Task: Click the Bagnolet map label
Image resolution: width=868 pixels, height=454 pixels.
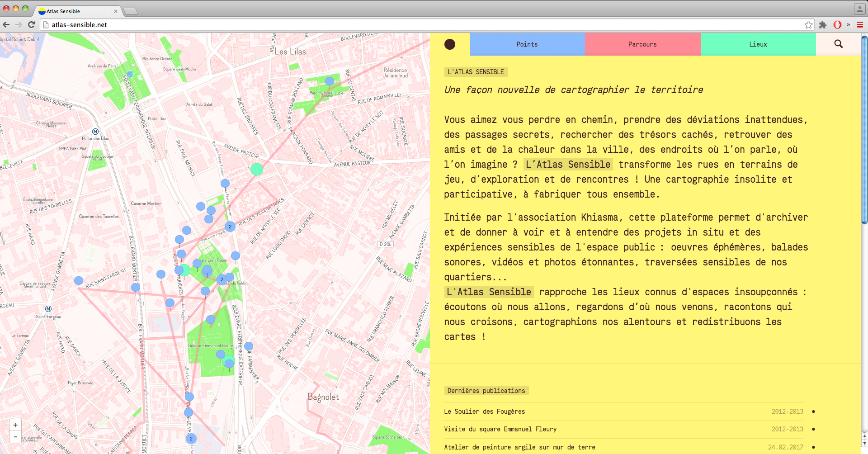Action: pyautogui.click(x=323, y=397)
